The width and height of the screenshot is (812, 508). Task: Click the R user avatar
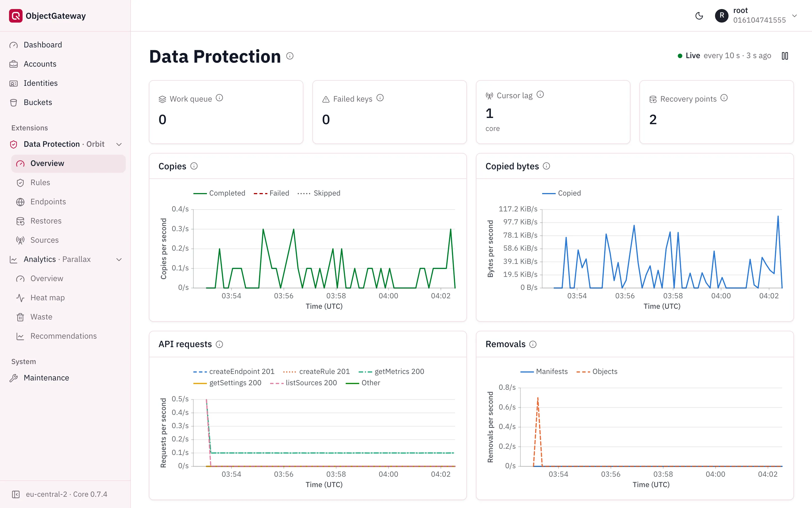point(721,16)
